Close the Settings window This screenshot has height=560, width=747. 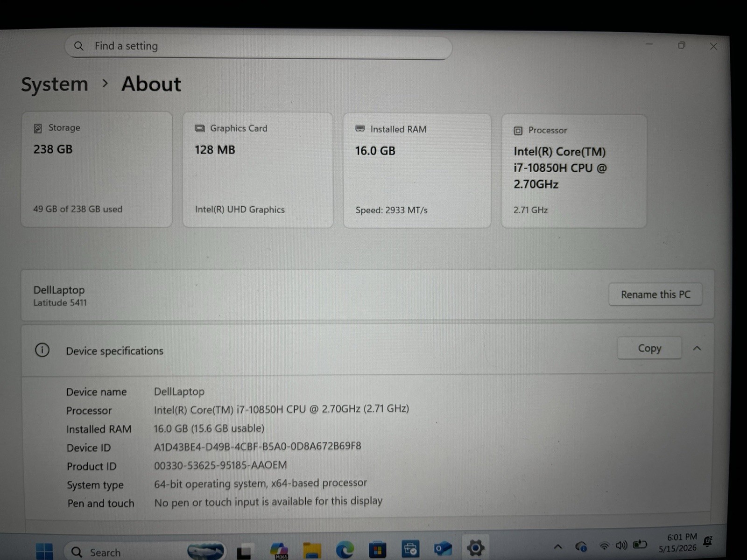[x=713, y=46]
